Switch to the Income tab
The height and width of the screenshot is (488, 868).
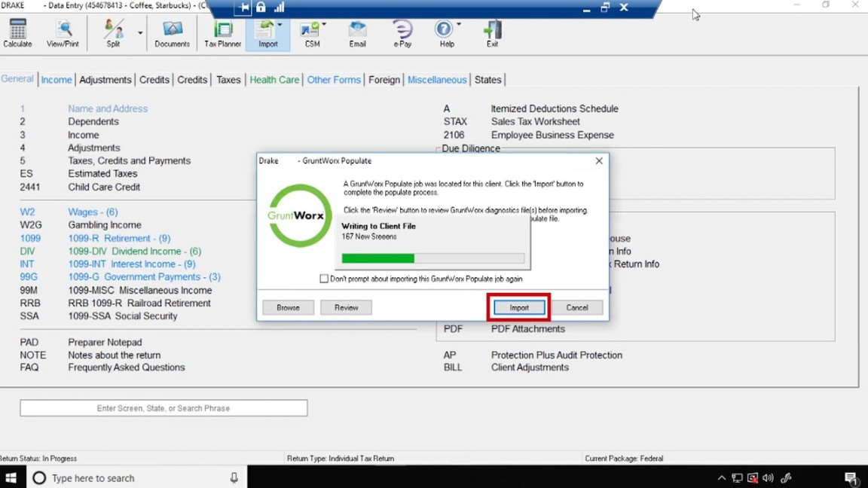click(x=57, y=80)
